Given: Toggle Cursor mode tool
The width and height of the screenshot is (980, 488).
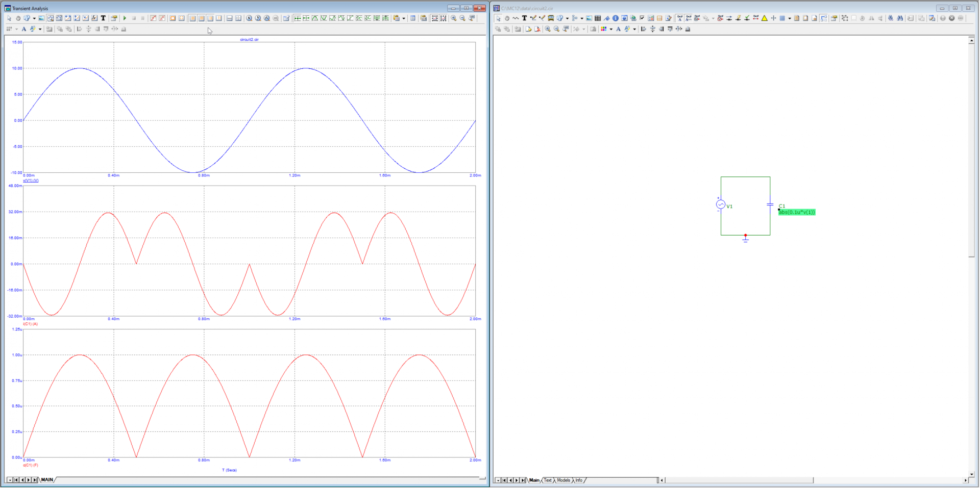Looking at the screenshot, I should [59, 18].
